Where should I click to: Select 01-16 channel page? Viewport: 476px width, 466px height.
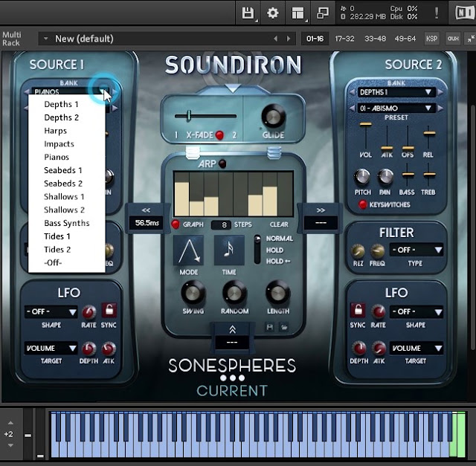coord(315,39)
